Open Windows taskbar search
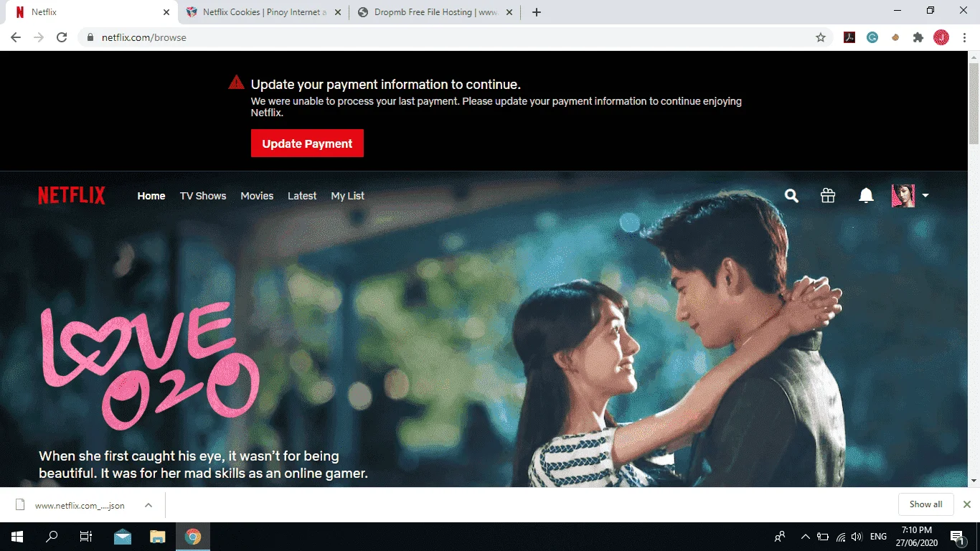Image resolution: width=980 pixels, height=551 pixels. pos(52,537)
